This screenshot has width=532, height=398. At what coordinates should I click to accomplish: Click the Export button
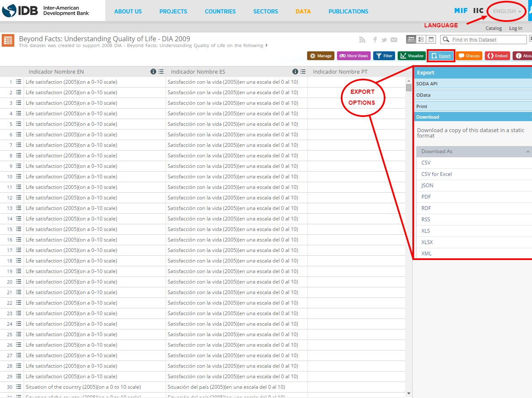(441, 56)
